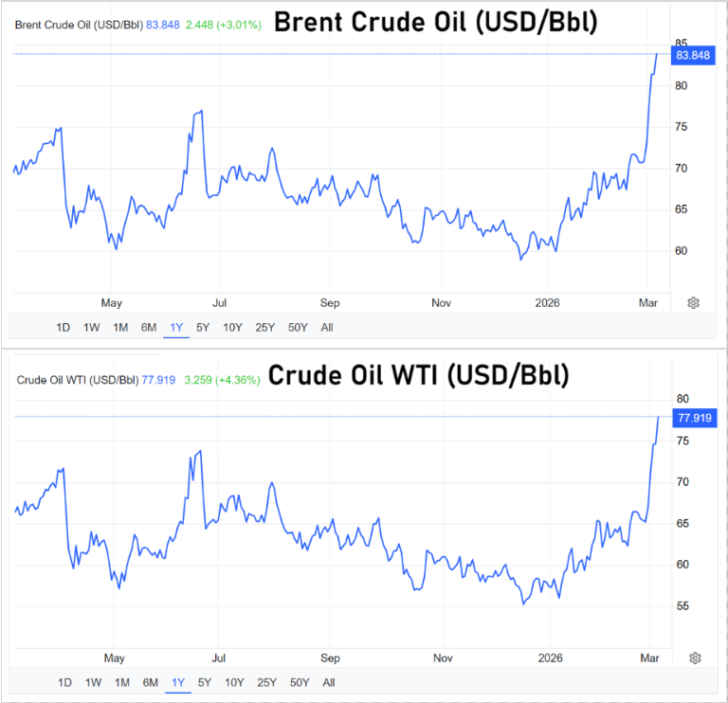Click the WTI 77.919 price label
Screen dimensions: 728x703
tap(695, 417)
